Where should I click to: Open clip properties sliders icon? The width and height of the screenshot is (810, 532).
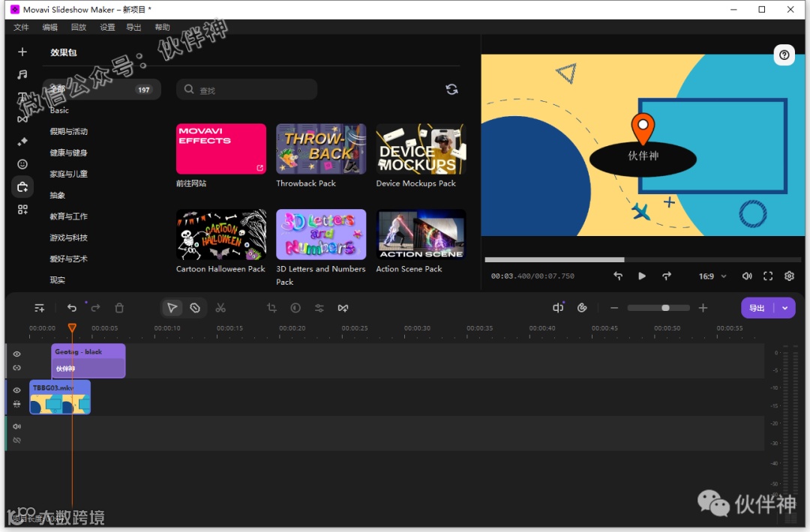319,308
